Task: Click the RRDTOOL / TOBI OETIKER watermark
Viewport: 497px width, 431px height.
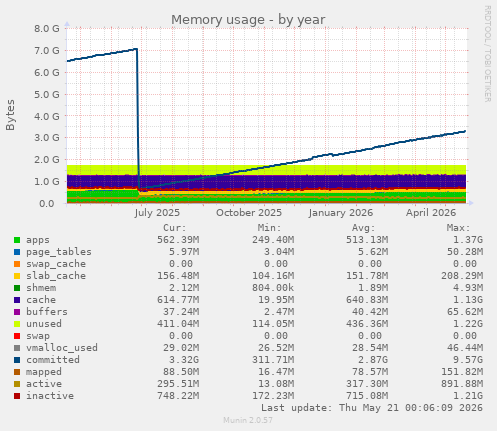Action: [x=487, y=54]
